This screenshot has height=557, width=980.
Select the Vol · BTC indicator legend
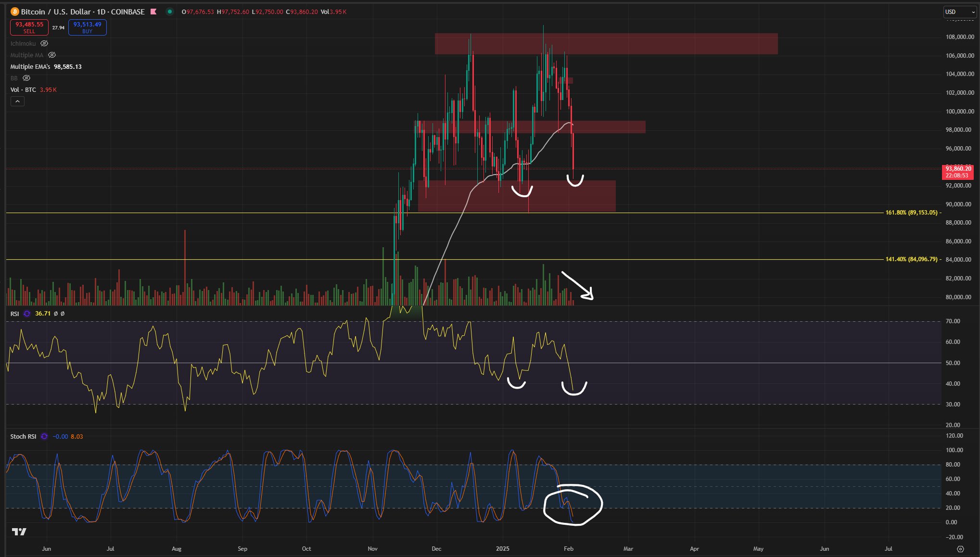(x=23, y=90)
